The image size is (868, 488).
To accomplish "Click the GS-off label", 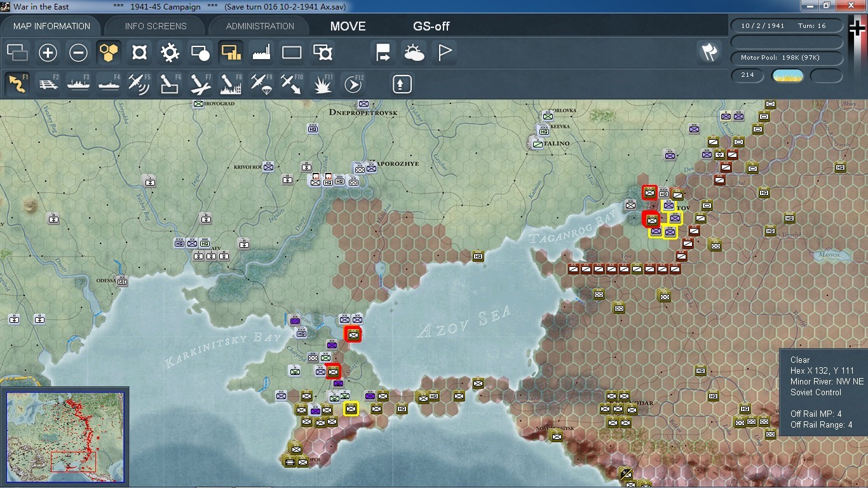I will (431, 26).
